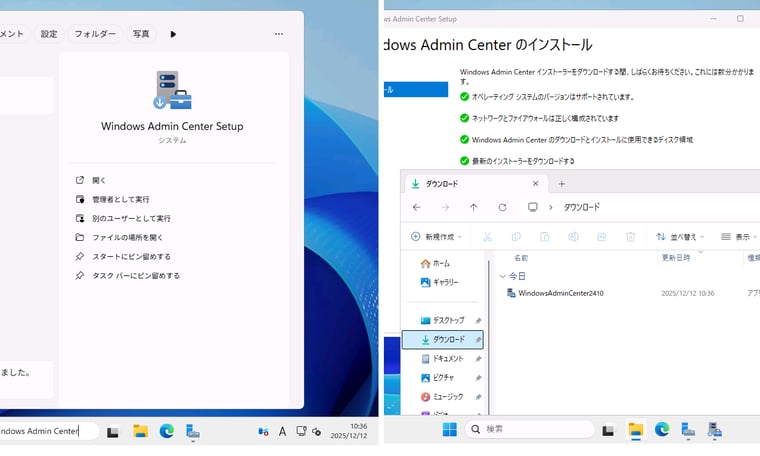Collapse the 今日 group
The image size is (760, 456).
pyautogui.click(x=502, y=276)
